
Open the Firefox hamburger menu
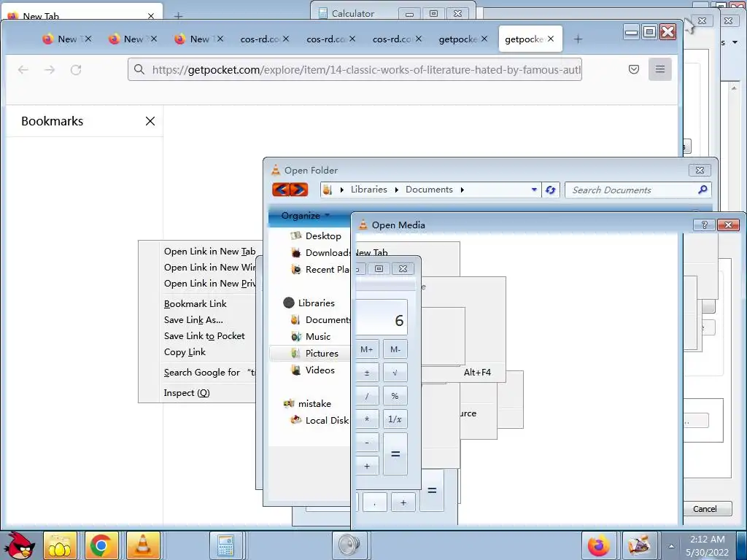659,69
